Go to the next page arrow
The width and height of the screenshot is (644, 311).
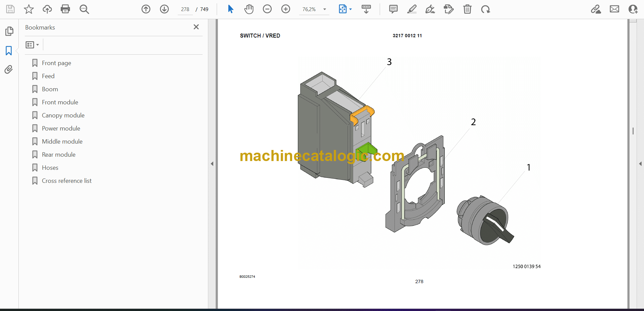point(164,9)
